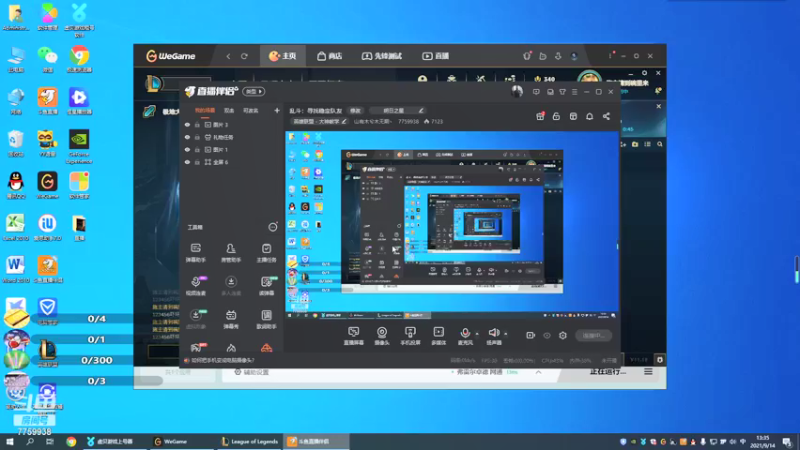Open the 虚拟形象 tool
Screen dimensions: 800x450
[x=195, y=319]
